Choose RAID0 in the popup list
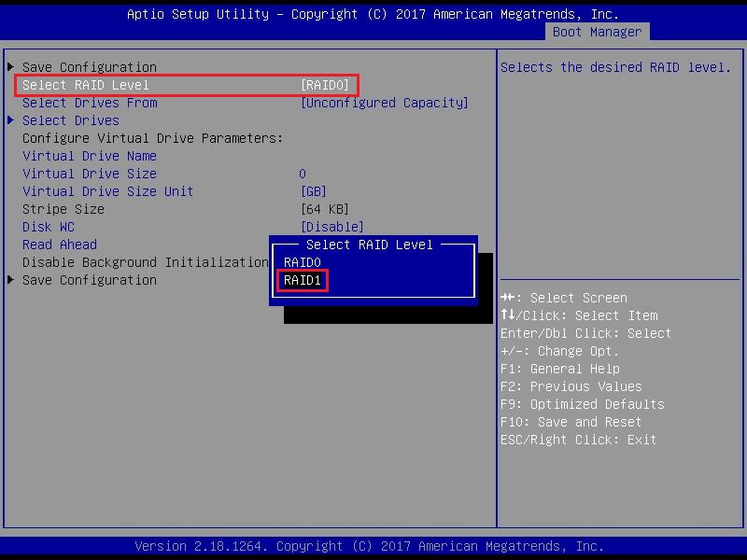 pyautogui.click(x=303, y=262)
